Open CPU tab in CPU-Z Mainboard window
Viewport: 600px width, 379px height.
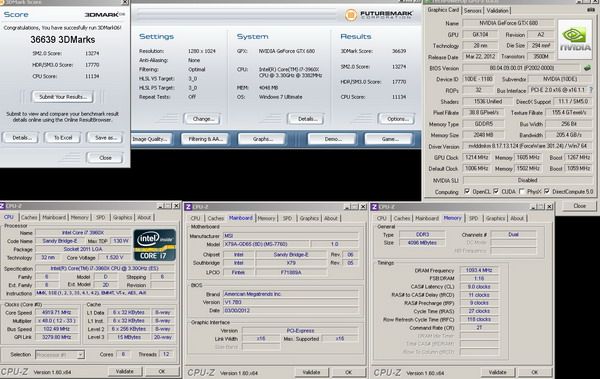click(x=196, y=218)
